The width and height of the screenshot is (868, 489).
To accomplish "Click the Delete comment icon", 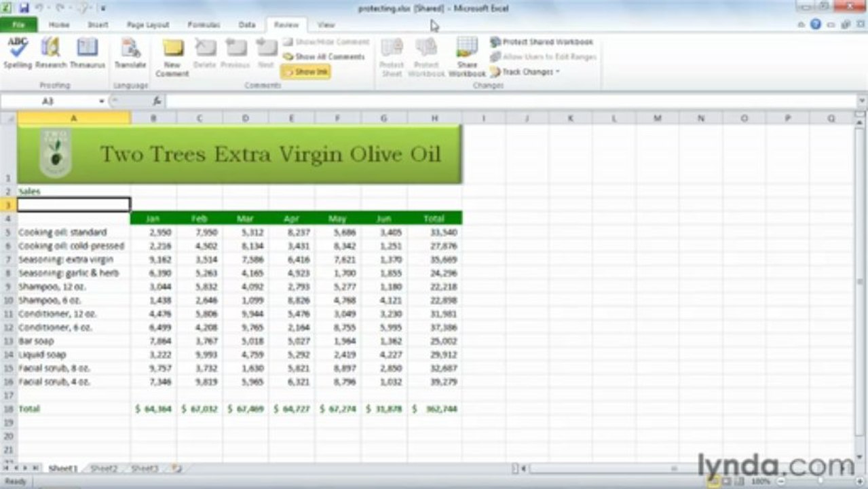I will pos(204,53).
